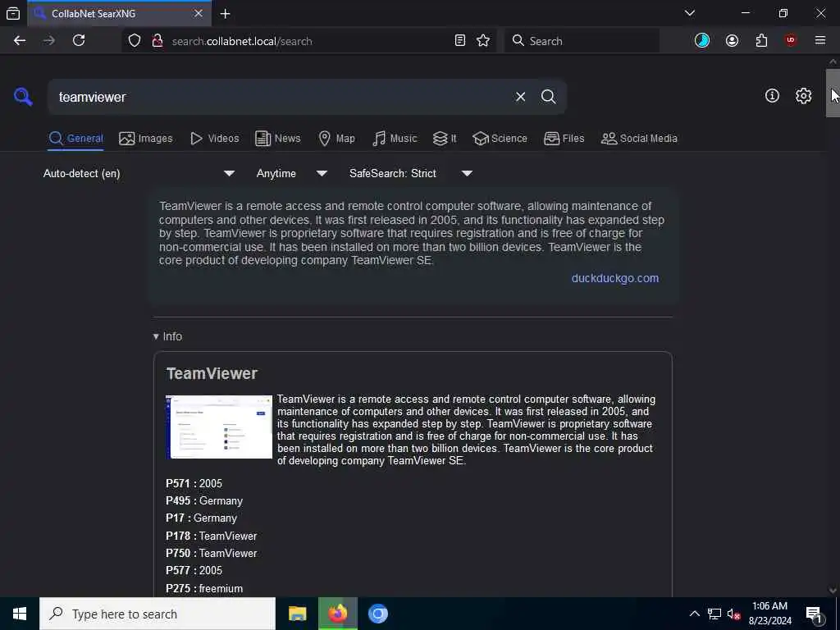Screen dimensions: 840x630
Task: Click the taskbar Type here to search box
Action: (157, 614)
